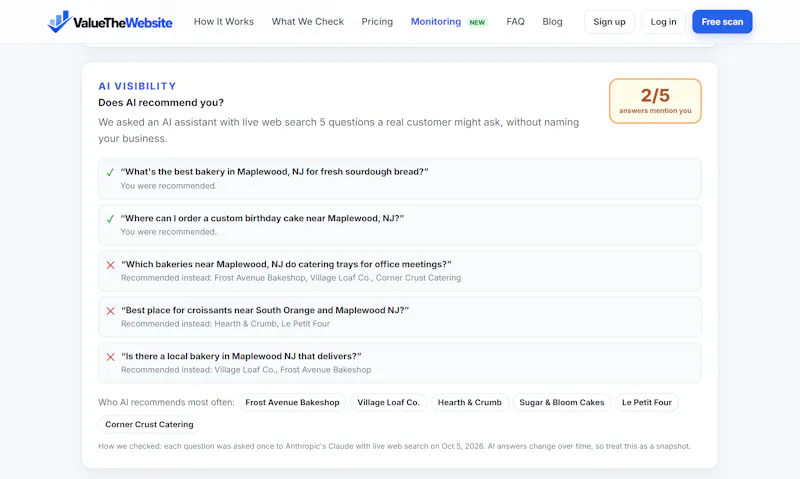Screen dimensions: 800x479
Task: Click the 'Recommended instead' line listing Corner Crust Catering
Action: tap(291, 278)
